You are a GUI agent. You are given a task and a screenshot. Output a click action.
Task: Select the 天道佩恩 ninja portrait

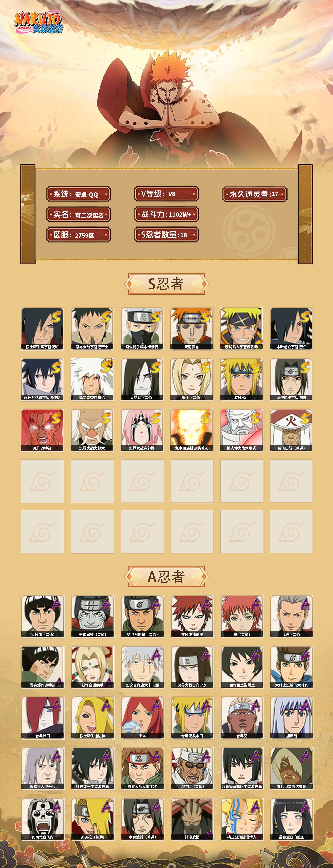pyautogui.click(x=192, y=329)
